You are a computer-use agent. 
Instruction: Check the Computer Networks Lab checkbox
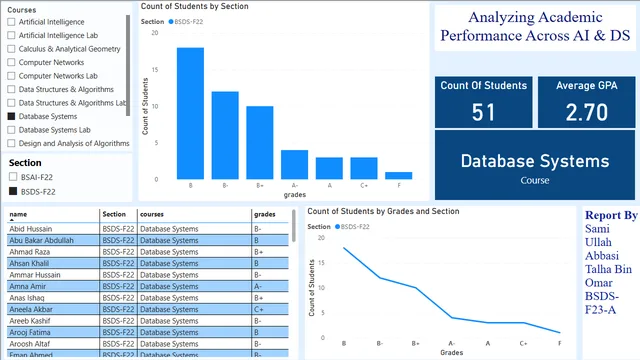pos(11,76)
